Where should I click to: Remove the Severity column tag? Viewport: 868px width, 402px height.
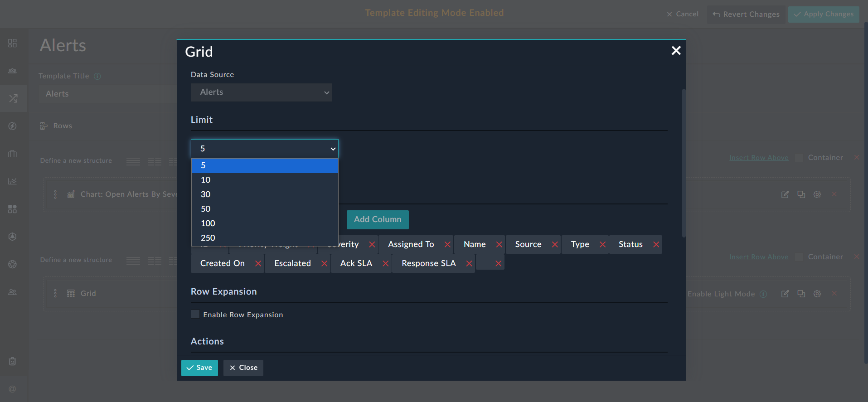point(372,244)
